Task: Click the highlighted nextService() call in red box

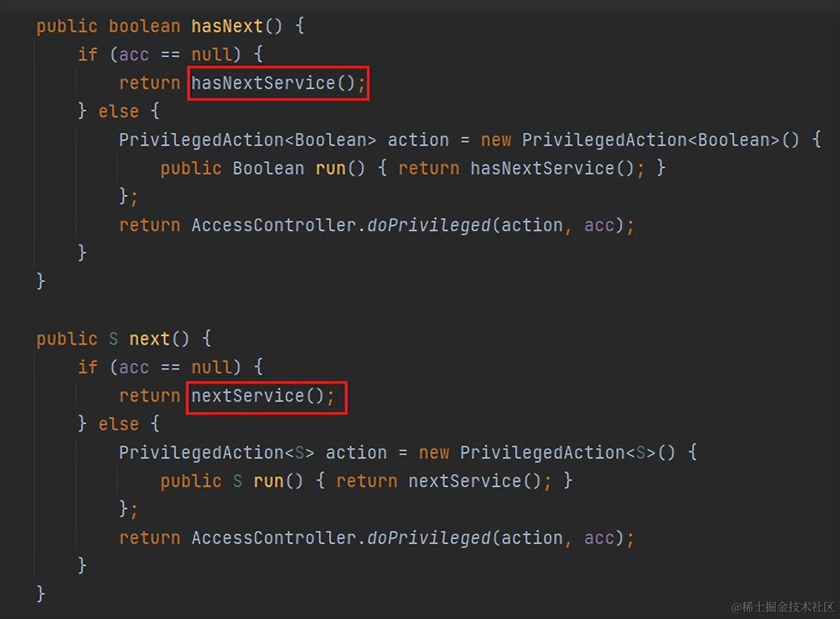Action: point(267,397)
